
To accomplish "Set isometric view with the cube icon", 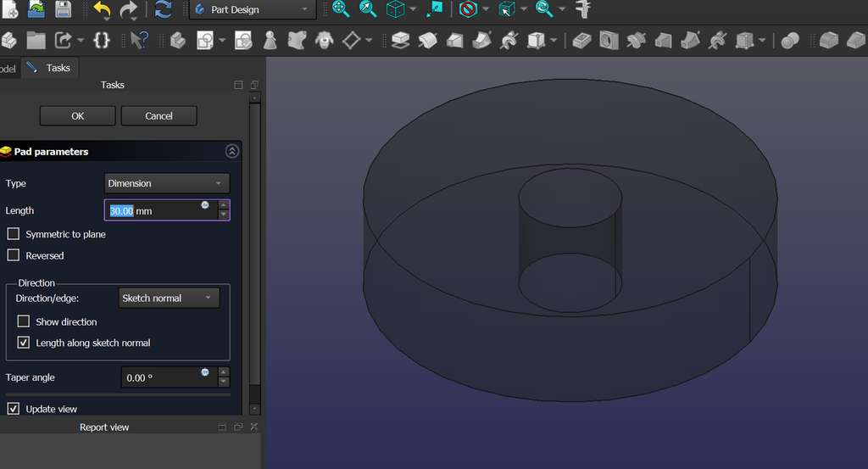I will click(x=395, y=8).
